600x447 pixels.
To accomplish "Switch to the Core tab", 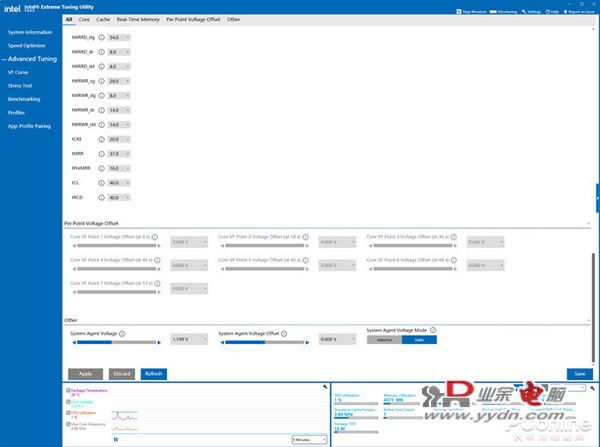I will (84, 20).
